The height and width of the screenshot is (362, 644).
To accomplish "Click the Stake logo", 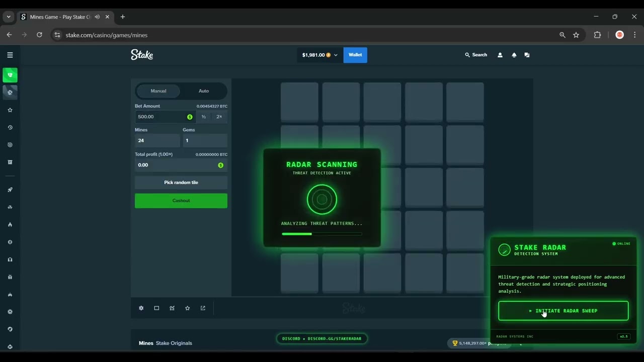I will (x=142, y=54).
